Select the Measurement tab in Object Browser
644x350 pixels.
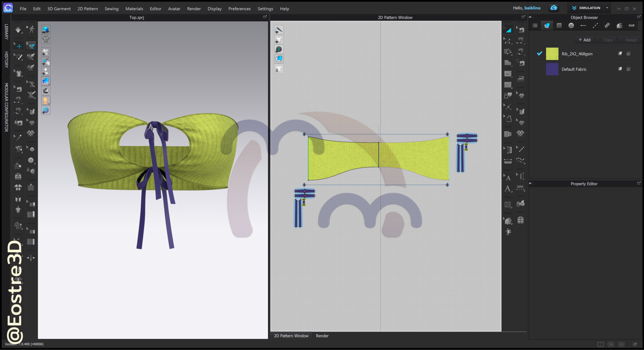tap(631, 25)
